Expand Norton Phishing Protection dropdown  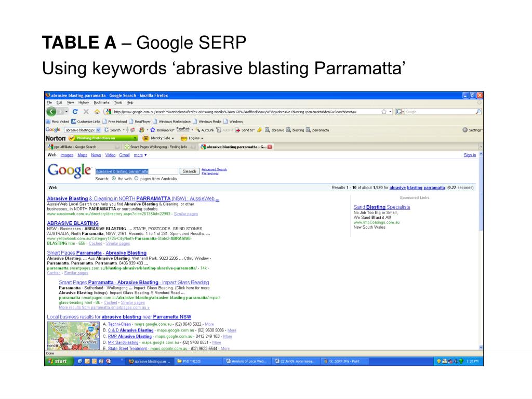point(135,138)
